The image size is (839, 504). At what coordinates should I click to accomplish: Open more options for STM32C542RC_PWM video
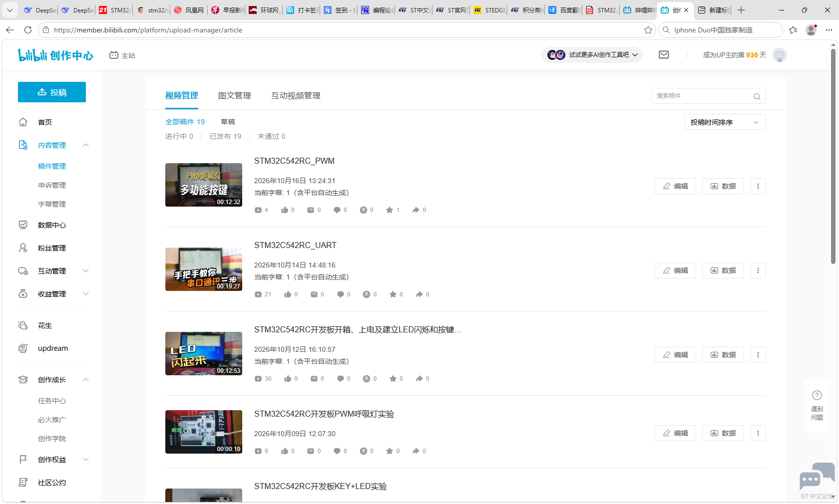(x=758, y=186)
